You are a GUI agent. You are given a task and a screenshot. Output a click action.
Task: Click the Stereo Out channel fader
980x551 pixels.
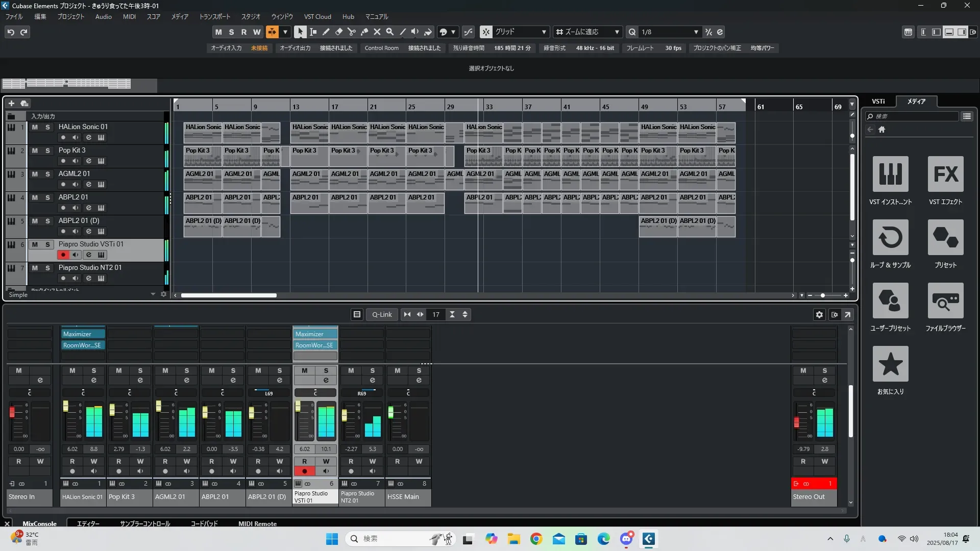(x=796, y=422)
